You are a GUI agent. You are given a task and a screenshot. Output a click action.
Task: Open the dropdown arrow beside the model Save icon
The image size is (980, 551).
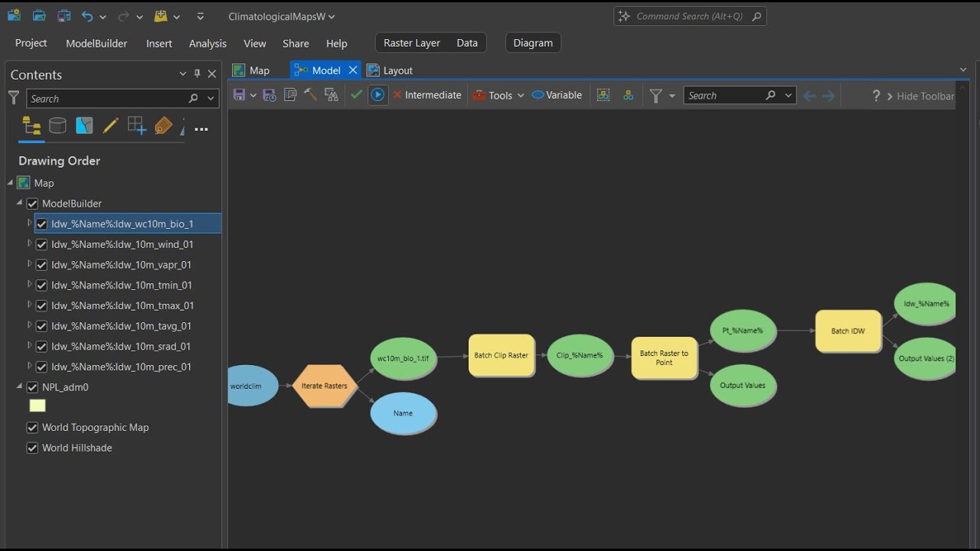tap(253, 96)
